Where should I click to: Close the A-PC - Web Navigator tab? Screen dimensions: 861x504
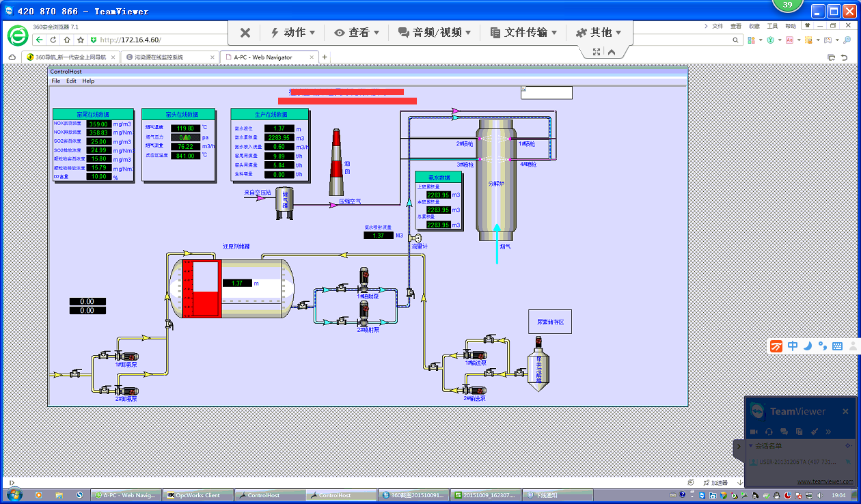click(x=312, y=57)
